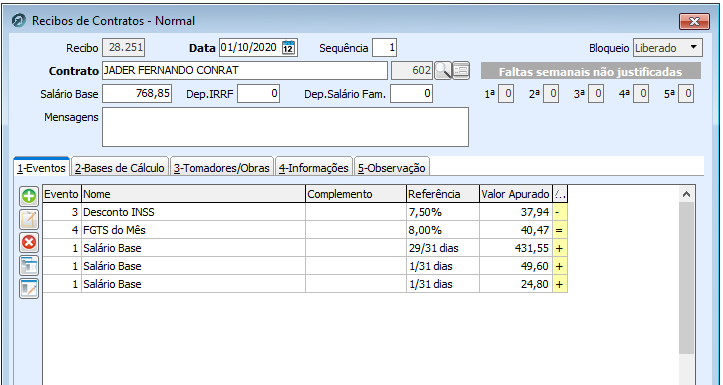
Task: Search contract with magnifier icon
Action: (x=443, y=71)
